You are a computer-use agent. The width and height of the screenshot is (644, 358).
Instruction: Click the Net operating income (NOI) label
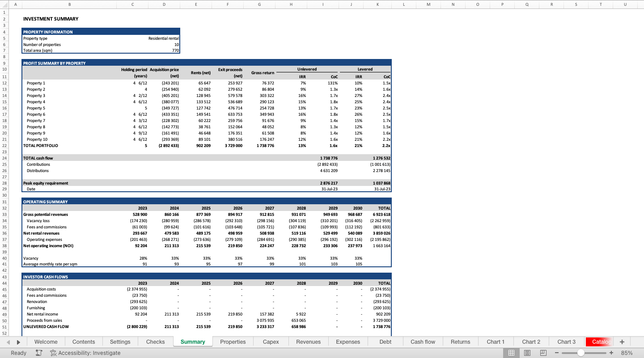click(x=48, y=246)
